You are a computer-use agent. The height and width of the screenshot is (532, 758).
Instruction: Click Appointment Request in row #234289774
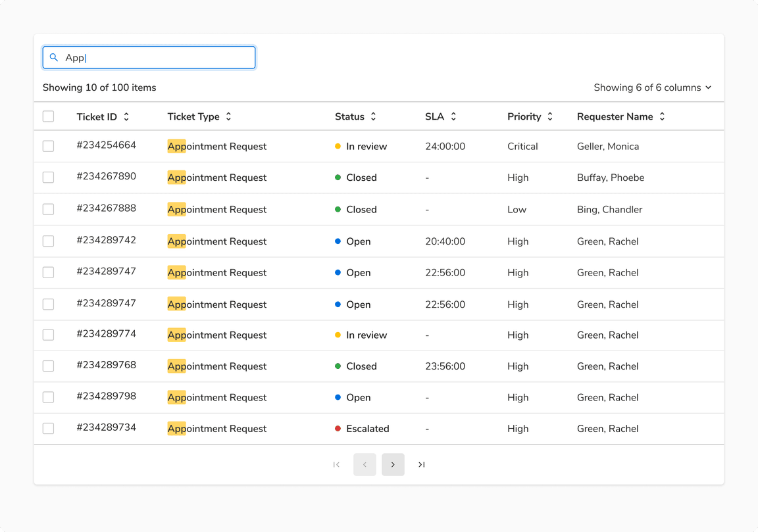point(217,335)
